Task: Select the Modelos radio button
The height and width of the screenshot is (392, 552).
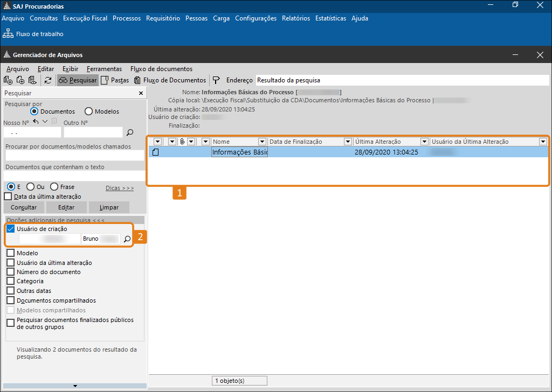Action: (89, 111)
